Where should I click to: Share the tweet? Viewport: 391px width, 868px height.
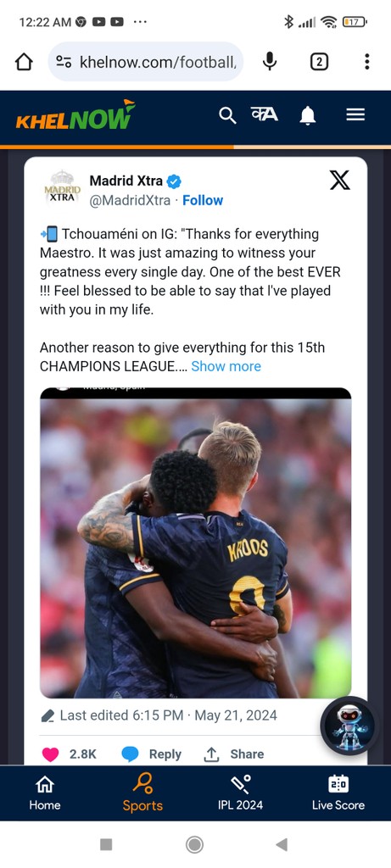click(234, 754)
